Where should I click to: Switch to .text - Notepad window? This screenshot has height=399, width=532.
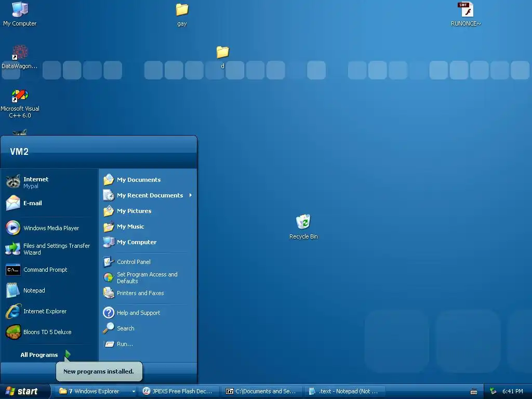coord(345,391)
